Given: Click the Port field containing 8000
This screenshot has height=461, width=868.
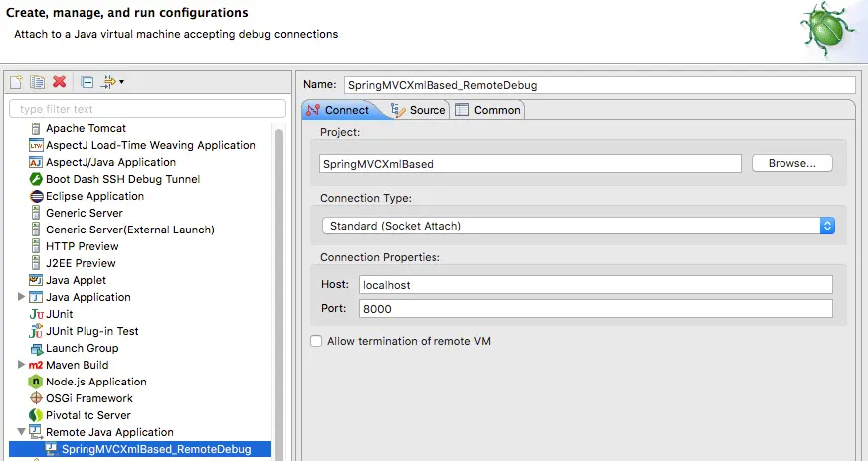Looking at the screenshot, I should 596,309.
